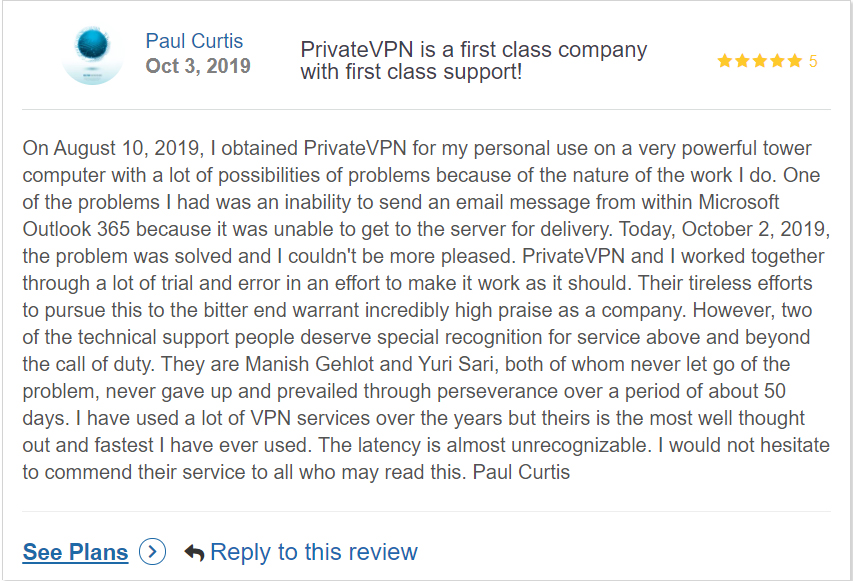Click the circled chevron beside See Plans
This screenshot has height=581, width=853.
[152, 552]
